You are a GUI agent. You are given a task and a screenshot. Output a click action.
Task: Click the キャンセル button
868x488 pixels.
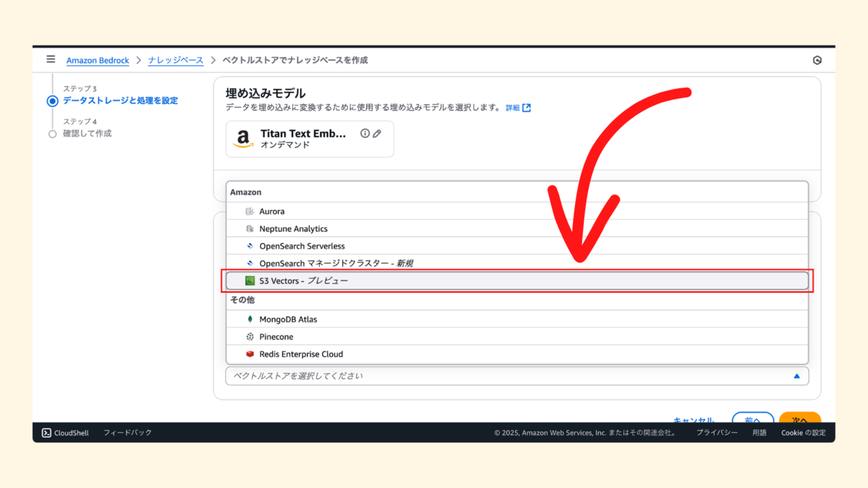pos(694,419)
